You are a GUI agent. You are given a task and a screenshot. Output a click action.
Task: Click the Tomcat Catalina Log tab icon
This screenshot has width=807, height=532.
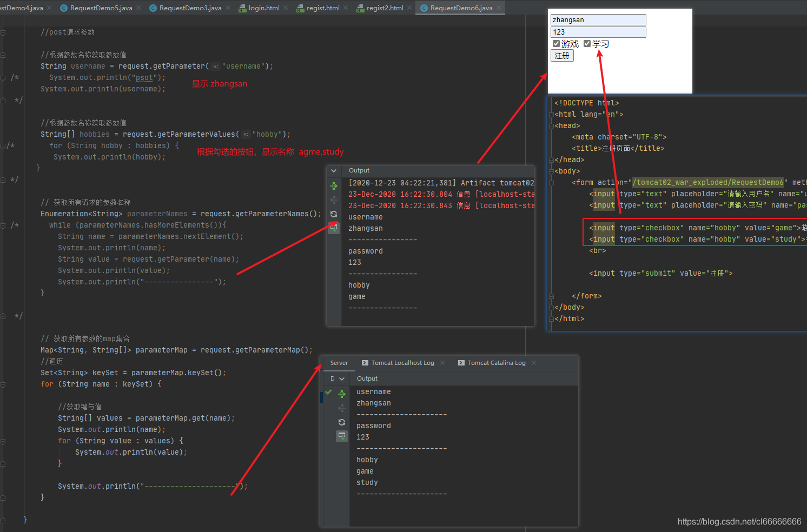461,363
